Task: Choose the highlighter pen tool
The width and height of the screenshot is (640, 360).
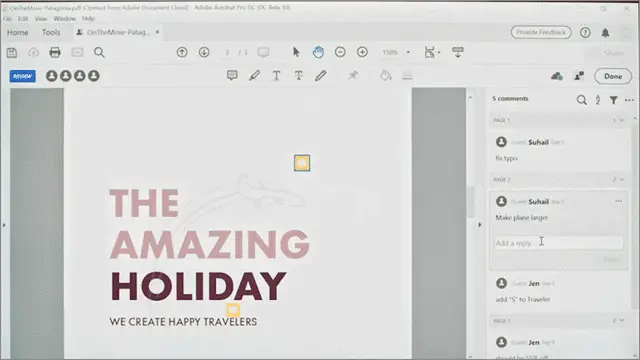Action: (254, 76)
